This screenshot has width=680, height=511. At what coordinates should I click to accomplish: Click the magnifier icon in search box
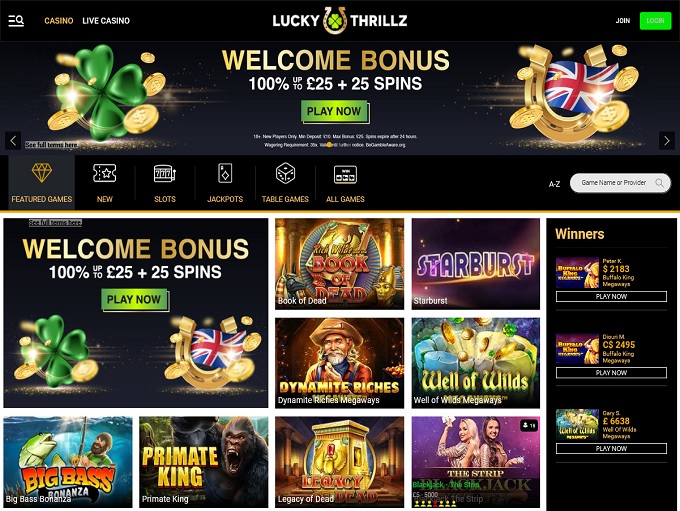659,183
